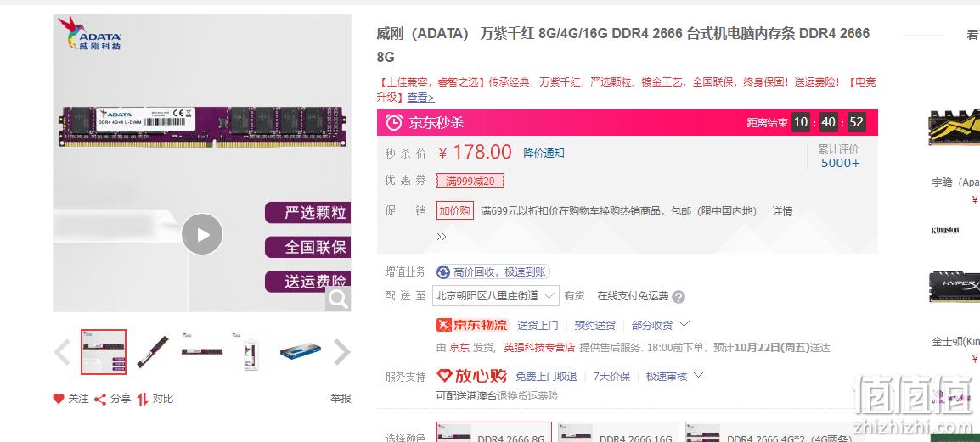Select the second product thumbnail
The width and height of the screenshot is (980, 442).
pyautogui.click(x=153, y=352)
